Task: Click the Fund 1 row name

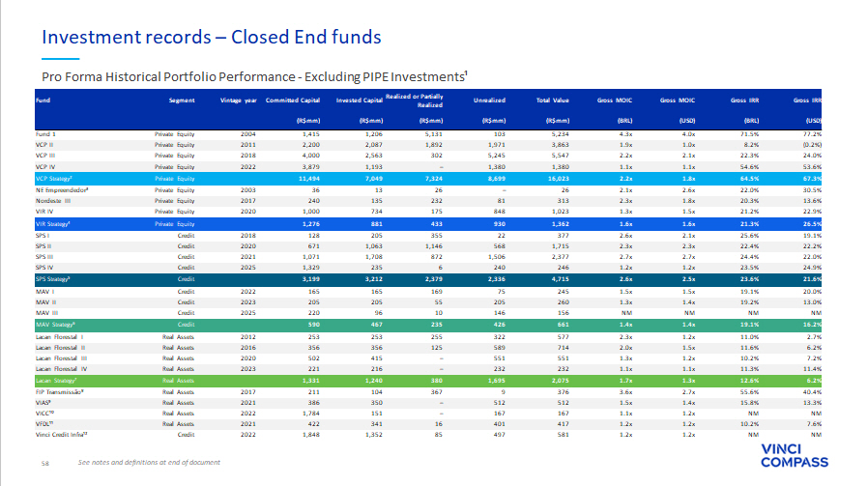Action: pyautogui.click(x=46, y=134)
